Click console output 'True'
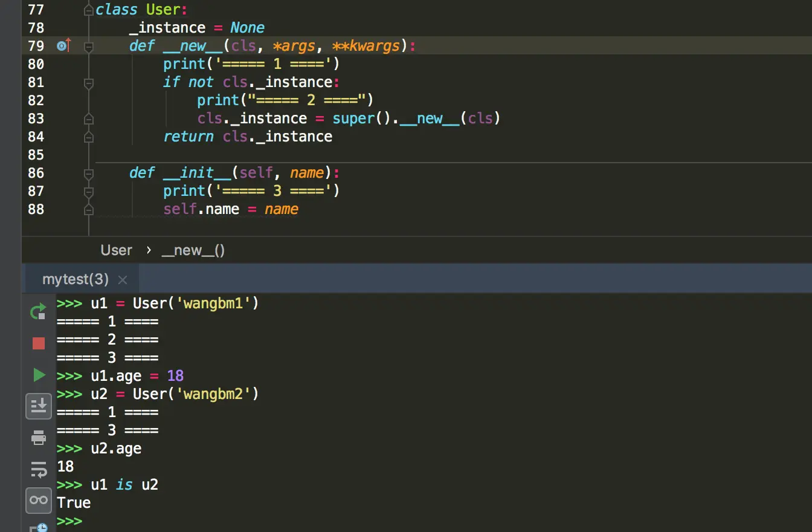This screenshot has height=532, width=812. [x=74, y=503]
